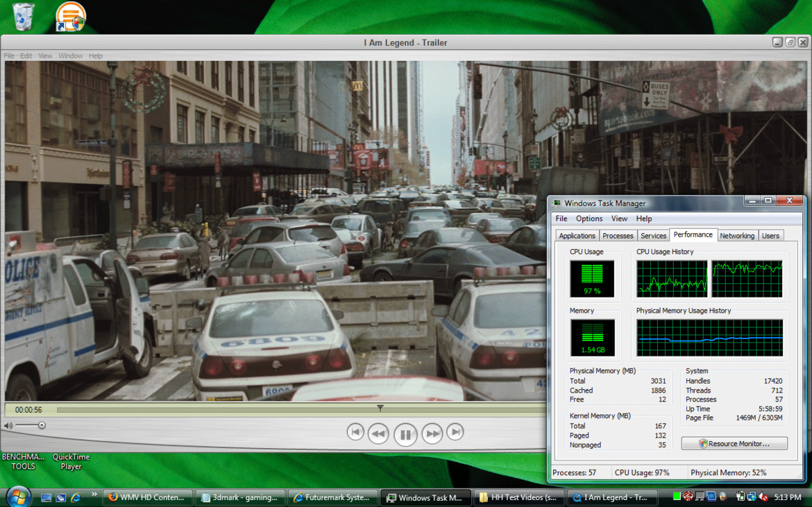
Task: Click the first CPU Usage History graph
Action: 672,279
